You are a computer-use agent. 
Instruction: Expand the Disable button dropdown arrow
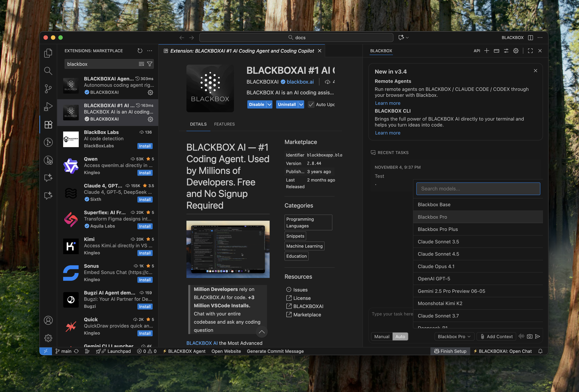tap(269, 105)
